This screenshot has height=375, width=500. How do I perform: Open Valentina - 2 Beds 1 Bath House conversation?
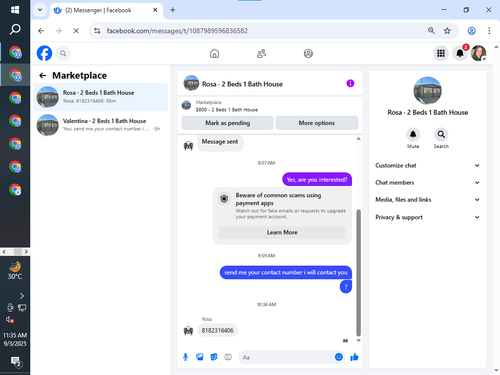[100, 125]
